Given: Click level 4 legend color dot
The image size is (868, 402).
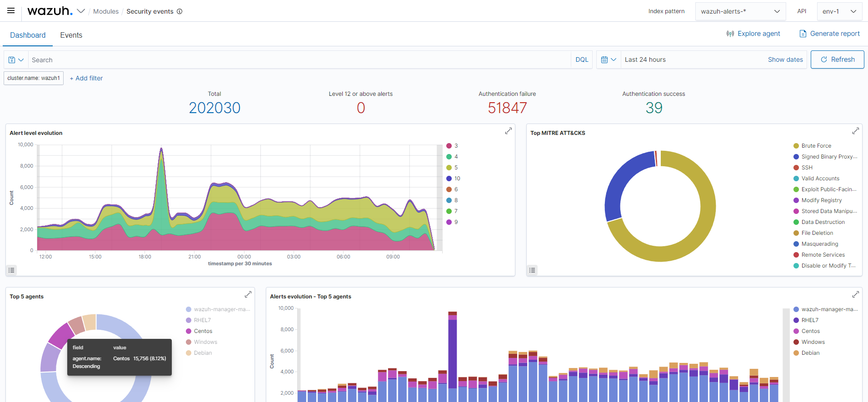Looking at the screenshot, I should (x=449, y=157).
